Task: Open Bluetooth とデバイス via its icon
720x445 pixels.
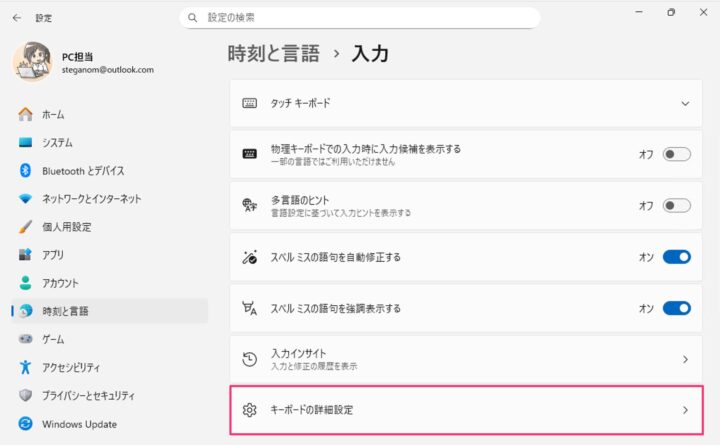Action: pyautogui.click(x=25, y=171)
